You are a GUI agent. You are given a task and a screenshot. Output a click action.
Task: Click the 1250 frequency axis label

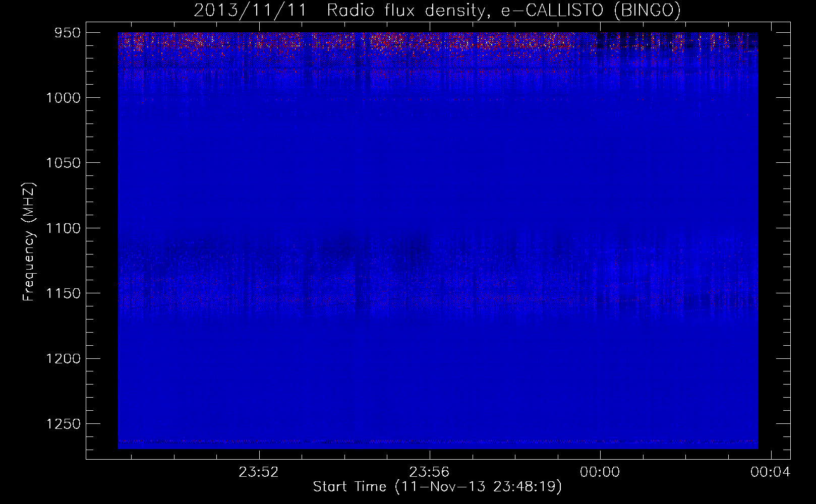coord(63,424)
